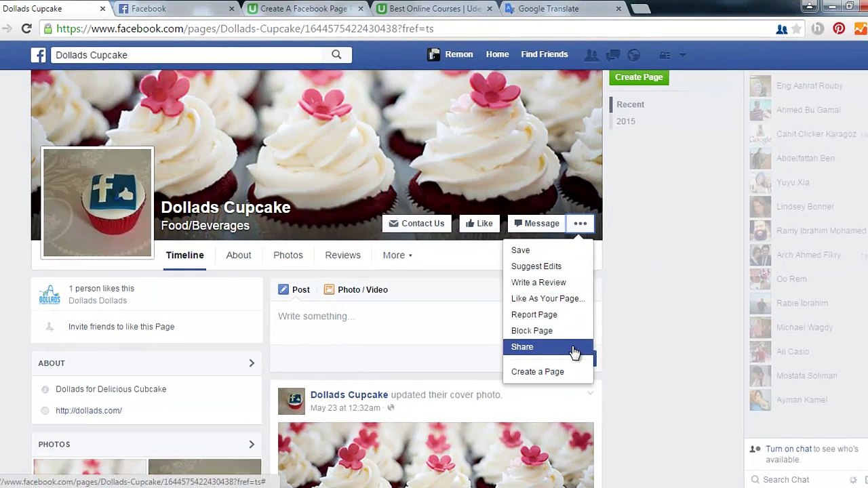Open Remon's profile from the top bar
This screenshot has height=488, width=868.
450,55
